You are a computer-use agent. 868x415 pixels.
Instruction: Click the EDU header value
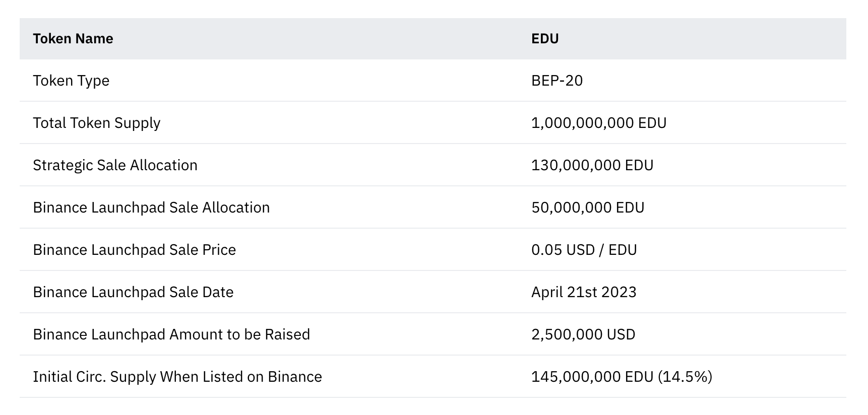(x=545, y=39)
